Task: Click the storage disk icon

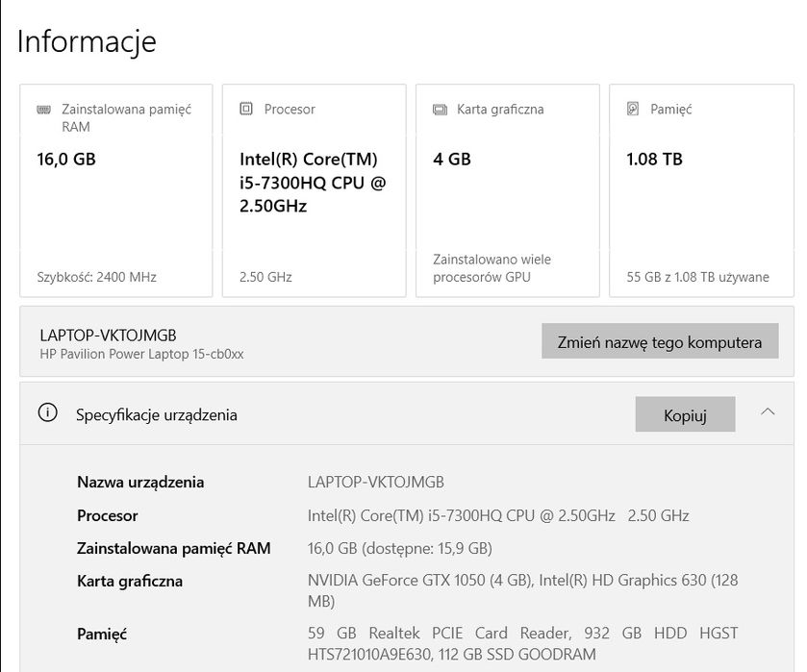Action: click(x=633, y=109)
